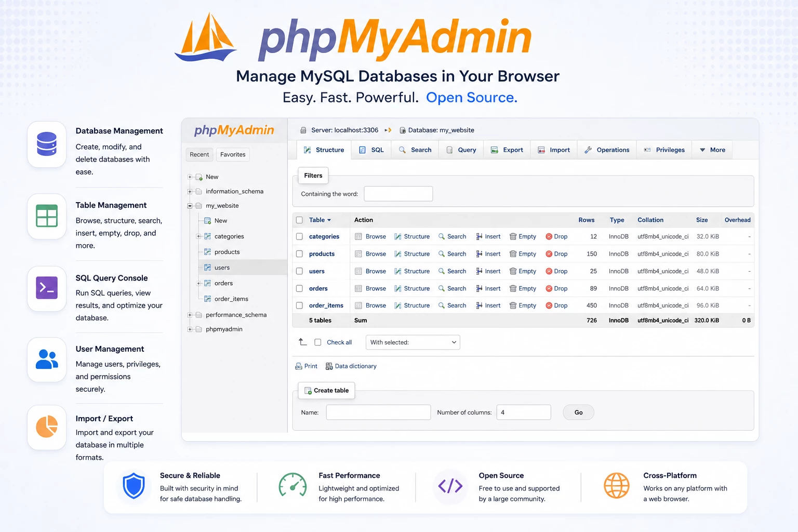Expand the categories tree node
The width and height of the screenshot is (798, 532).
click(x=198, y=236)
